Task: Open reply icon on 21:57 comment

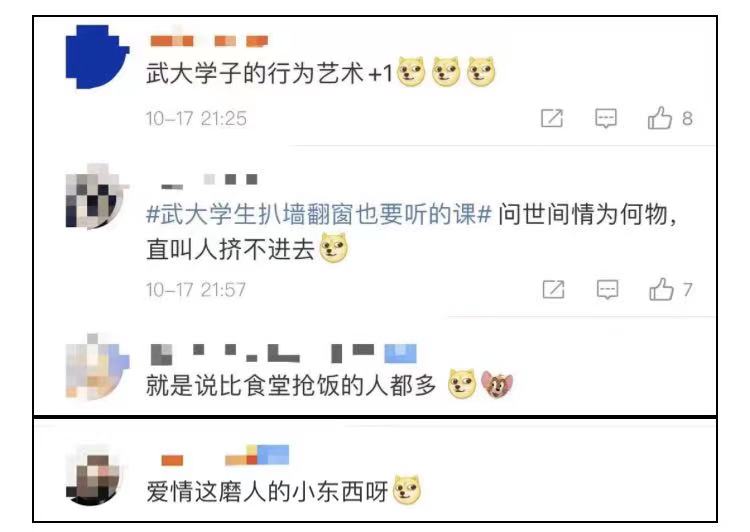Action: coord(607,289)
